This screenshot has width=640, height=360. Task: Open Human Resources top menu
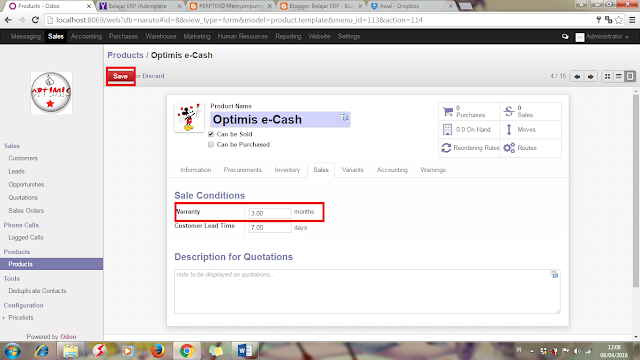pos(242,36)
